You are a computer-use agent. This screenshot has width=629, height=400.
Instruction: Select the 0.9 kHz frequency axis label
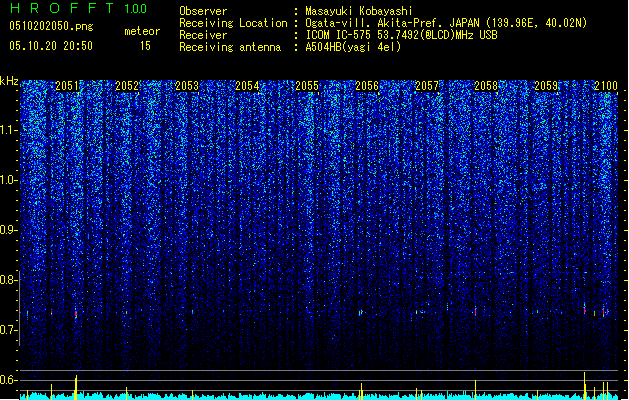[8, 230]
